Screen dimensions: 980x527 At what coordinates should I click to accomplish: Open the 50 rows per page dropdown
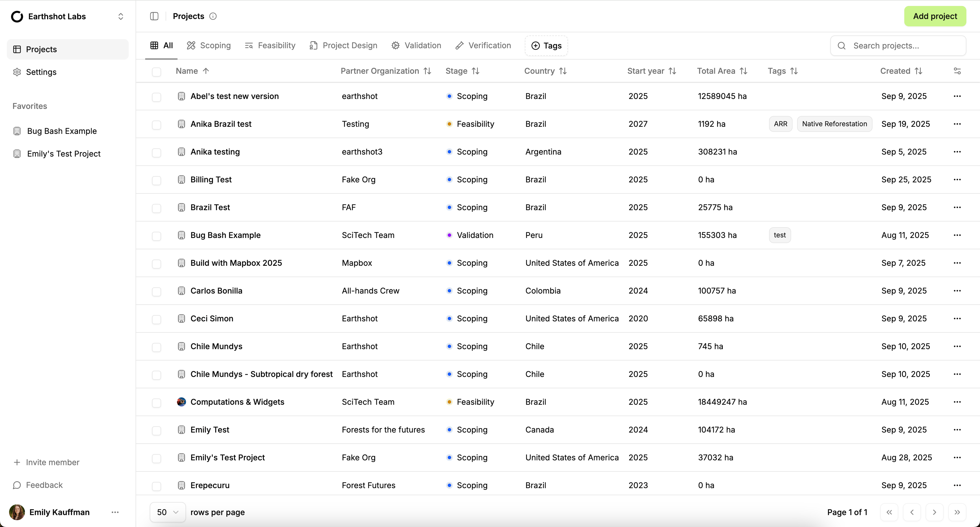point(167,512)
